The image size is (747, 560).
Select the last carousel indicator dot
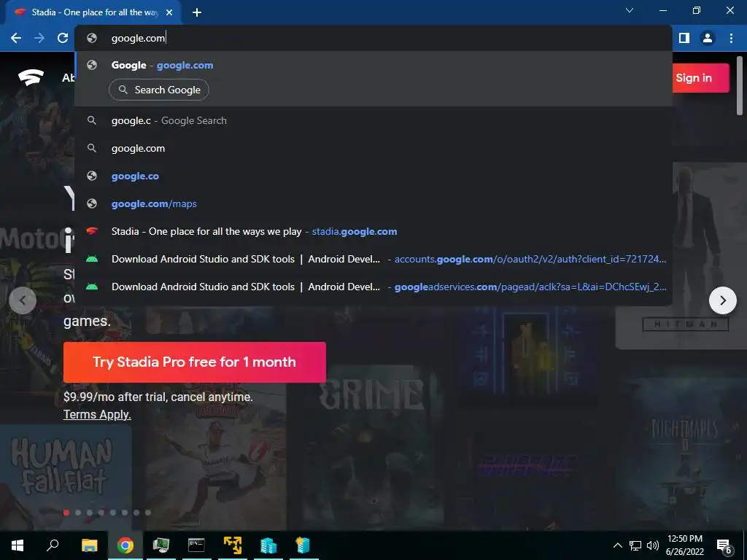click(148, 513)
